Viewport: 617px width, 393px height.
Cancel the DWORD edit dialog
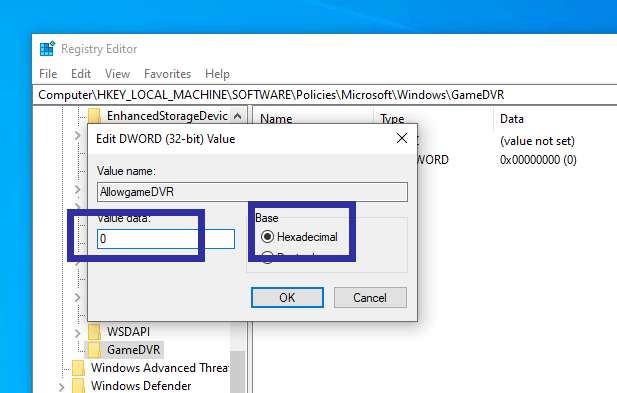click(x=370, y=297)
